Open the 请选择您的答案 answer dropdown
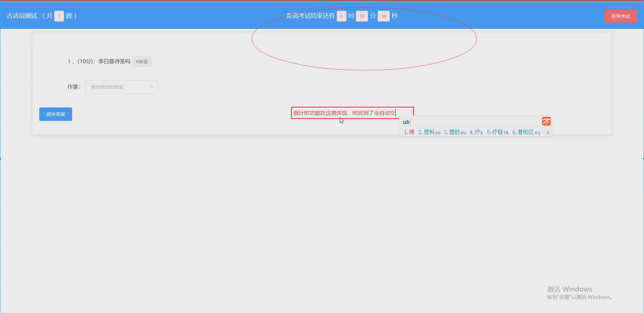This screenshot has height=313, width=644. click(121, 87)
